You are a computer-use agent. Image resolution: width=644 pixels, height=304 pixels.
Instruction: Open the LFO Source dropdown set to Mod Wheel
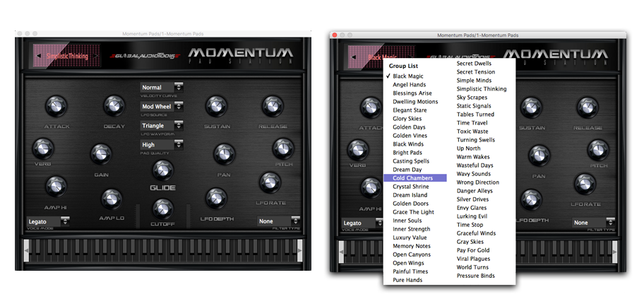[x=162, y=106]
